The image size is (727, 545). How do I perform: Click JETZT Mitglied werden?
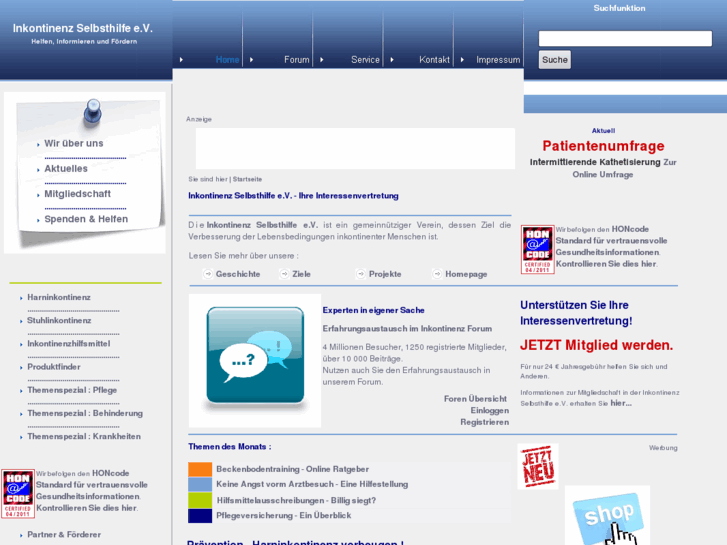point(596,345)
